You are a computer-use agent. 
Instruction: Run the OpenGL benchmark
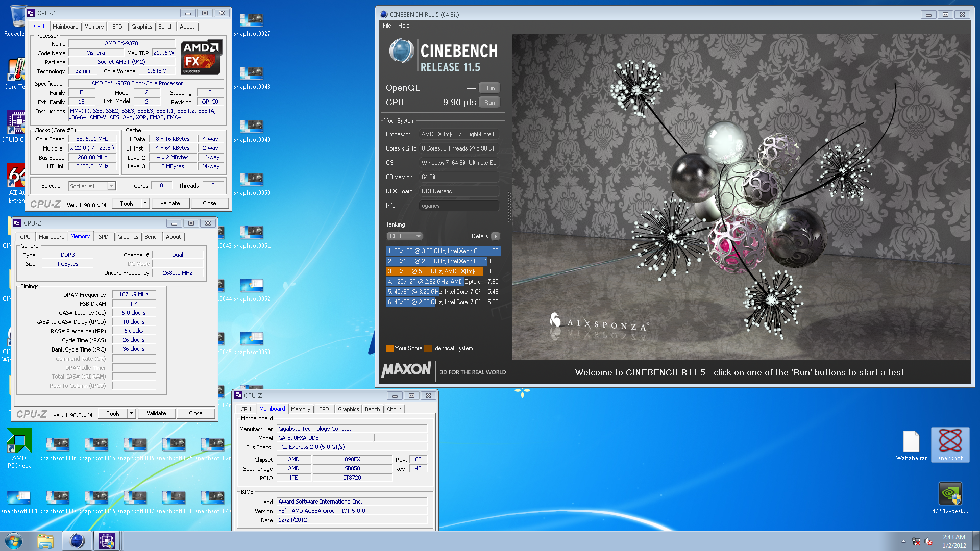point(489,88)
